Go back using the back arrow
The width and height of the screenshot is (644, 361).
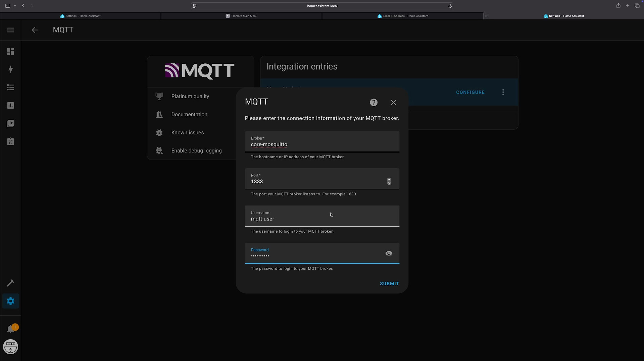tap(35, 30)
